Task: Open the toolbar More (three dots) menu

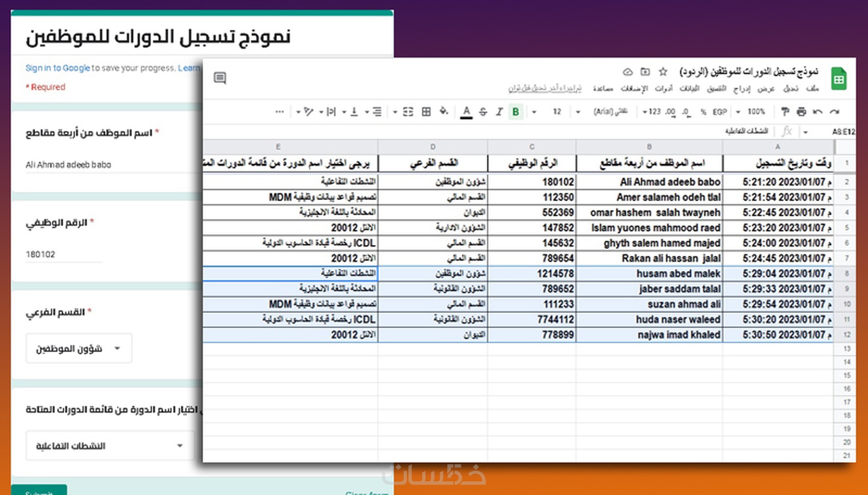Action: (x=279, y=111)
